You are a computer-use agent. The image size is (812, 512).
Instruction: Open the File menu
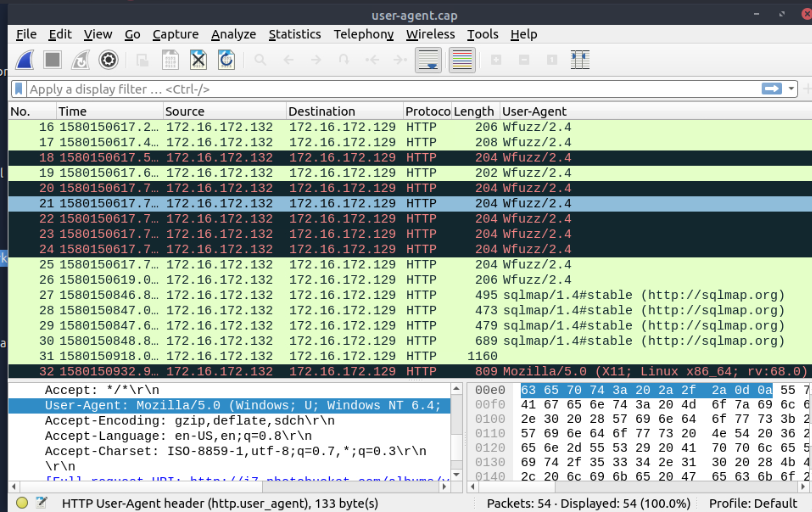click(x=26, y=35)
